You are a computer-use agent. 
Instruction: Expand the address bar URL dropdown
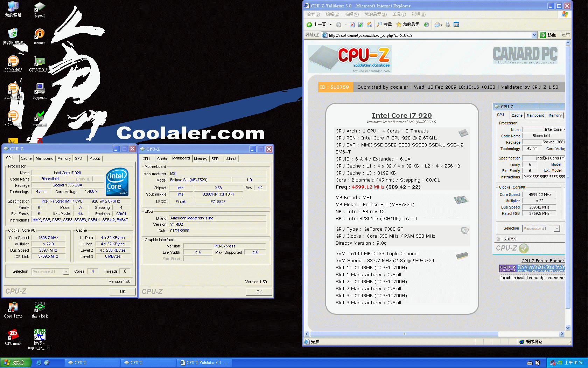pos(534,35)
